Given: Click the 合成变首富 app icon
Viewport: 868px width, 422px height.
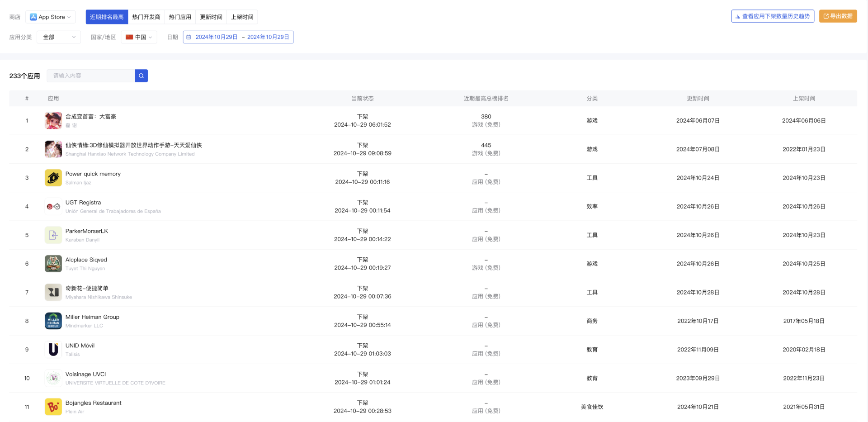Looking at the screenshot, I should point(53,121).
